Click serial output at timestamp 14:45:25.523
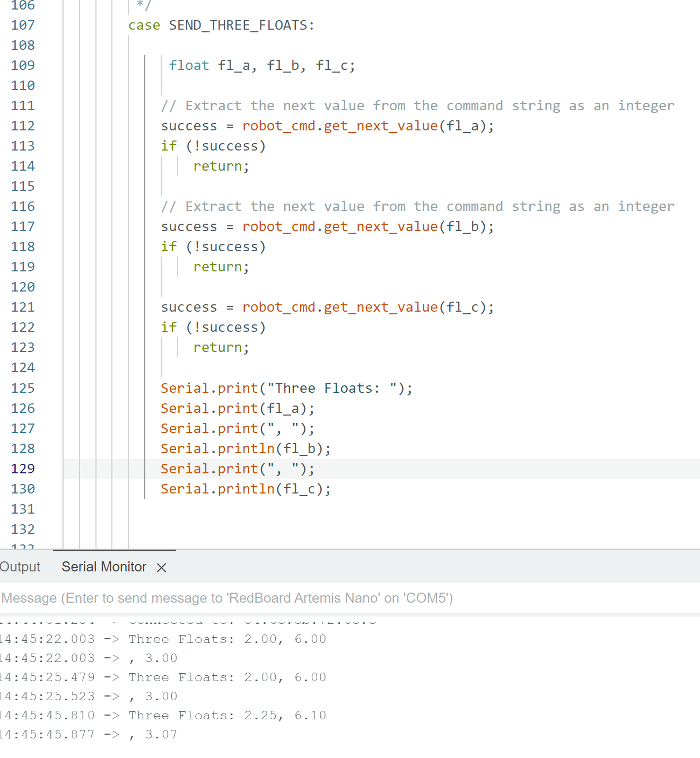 click(89, 696)
